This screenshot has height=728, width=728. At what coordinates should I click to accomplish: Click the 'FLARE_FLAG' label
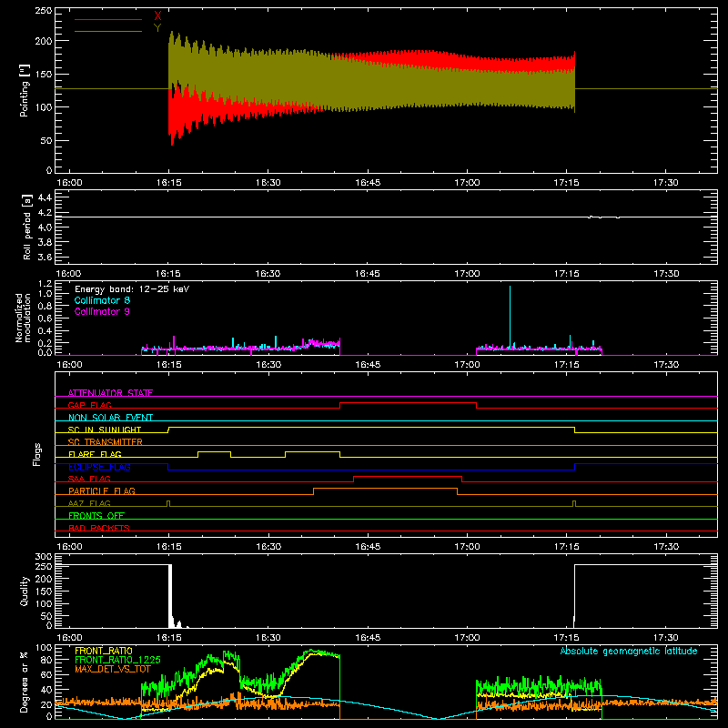click(x=95, y=454)
